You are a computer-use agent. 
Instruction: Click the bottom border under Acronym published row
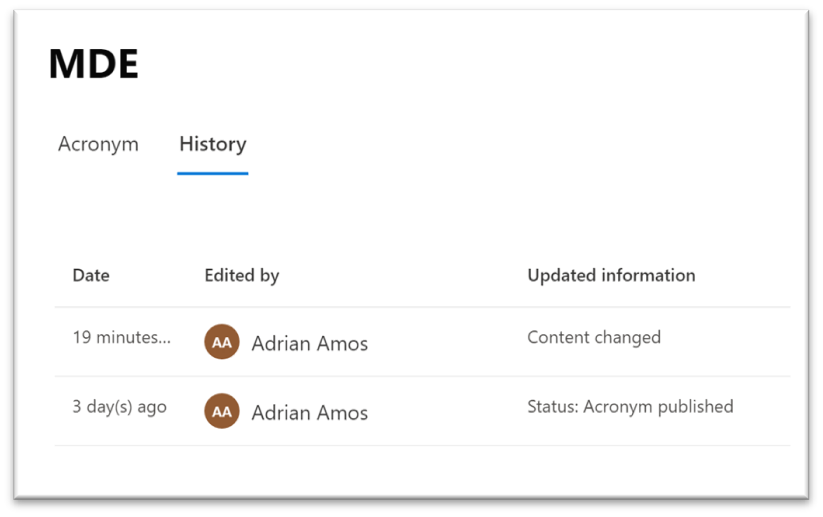(420, 445)
